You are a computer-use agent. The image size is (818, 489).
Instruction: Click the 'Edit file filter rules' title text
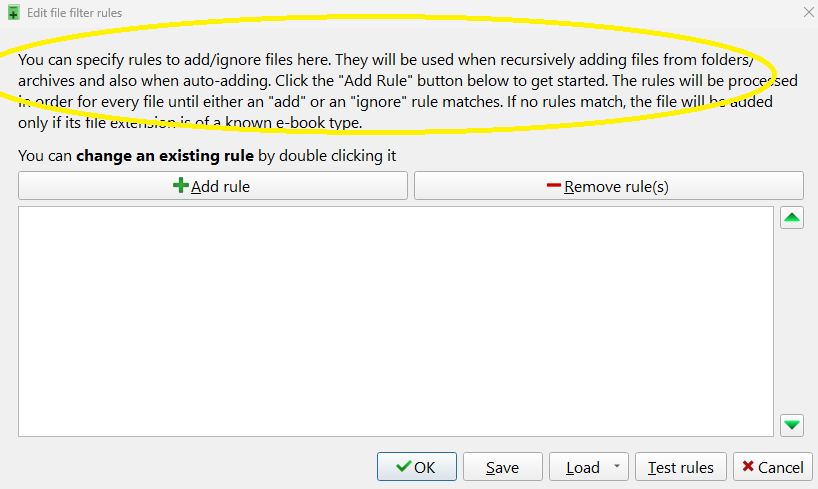[x=75, y=13]
